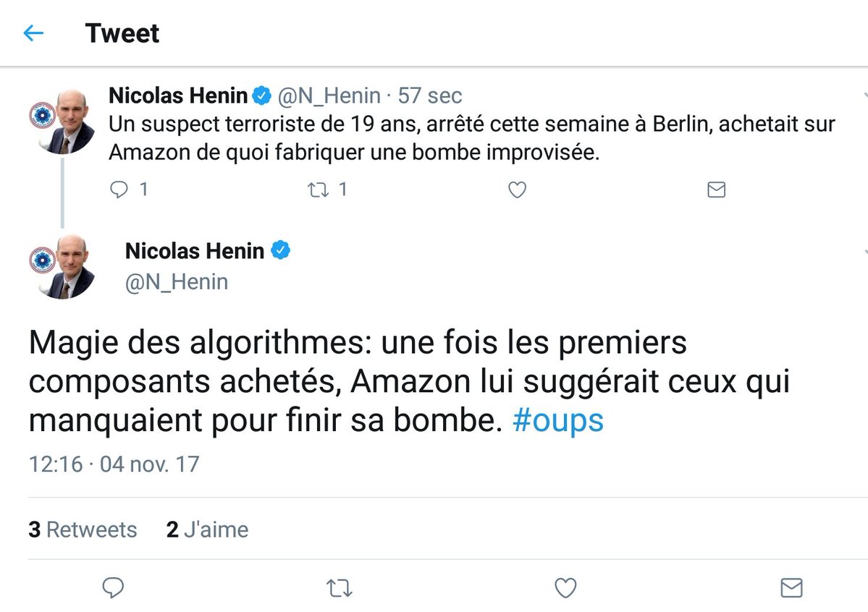Viewport: 868px width, 612px height.
Task: Like the main tweet with the bottom heart
Action: click(565, 588)
